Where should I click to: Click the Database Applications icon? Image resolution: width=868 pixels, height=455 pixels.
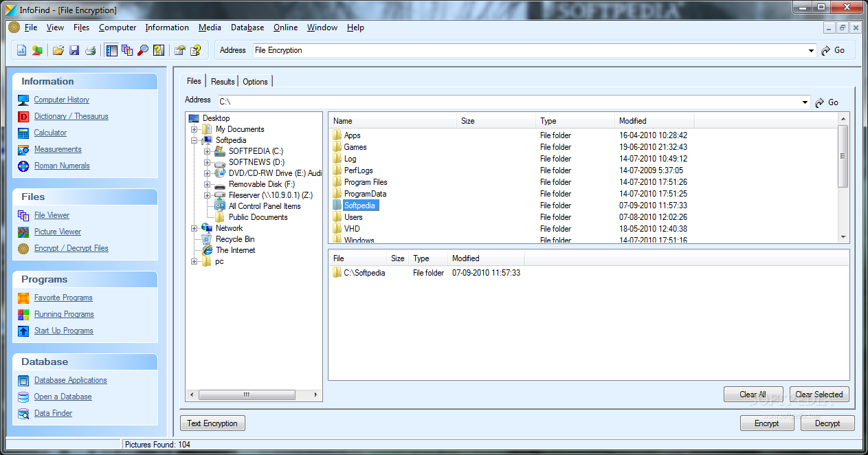click(x=23, y=380)
